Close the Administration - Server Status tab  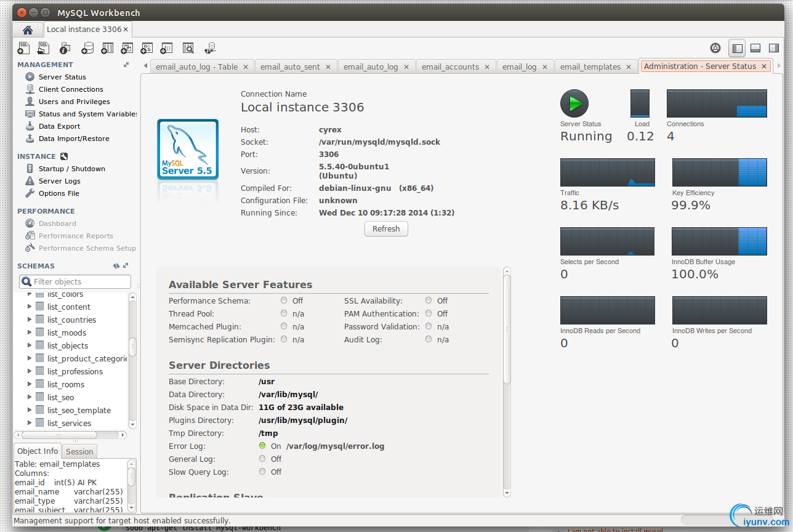tap(764, 66)
